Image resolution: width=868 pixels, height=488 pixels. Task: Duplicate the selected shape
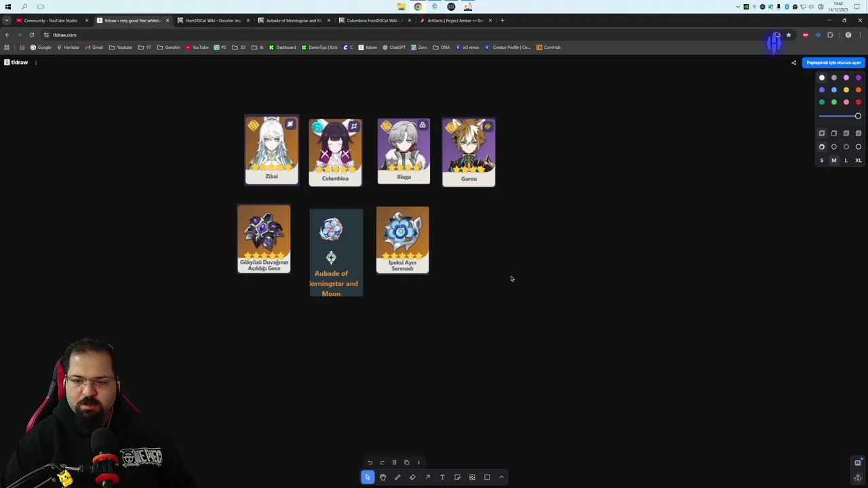(x=406, y=462)
